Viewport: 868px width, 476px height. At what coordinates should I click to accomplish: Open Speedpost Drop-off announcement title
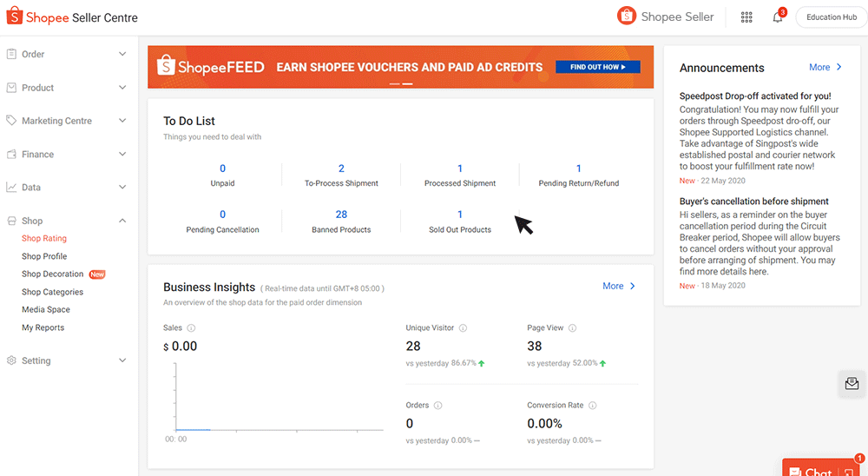[755, 96]
